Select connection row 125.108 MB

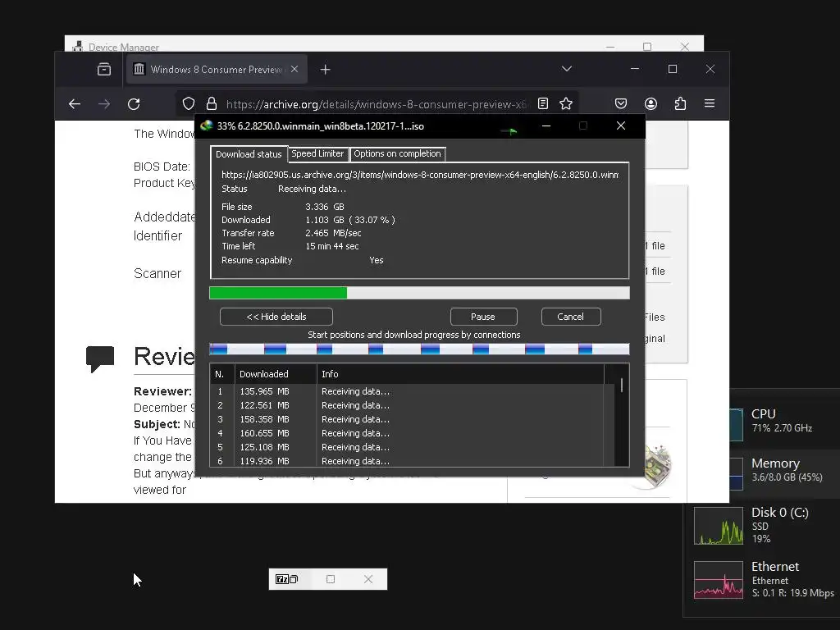(x=413, y=447)
